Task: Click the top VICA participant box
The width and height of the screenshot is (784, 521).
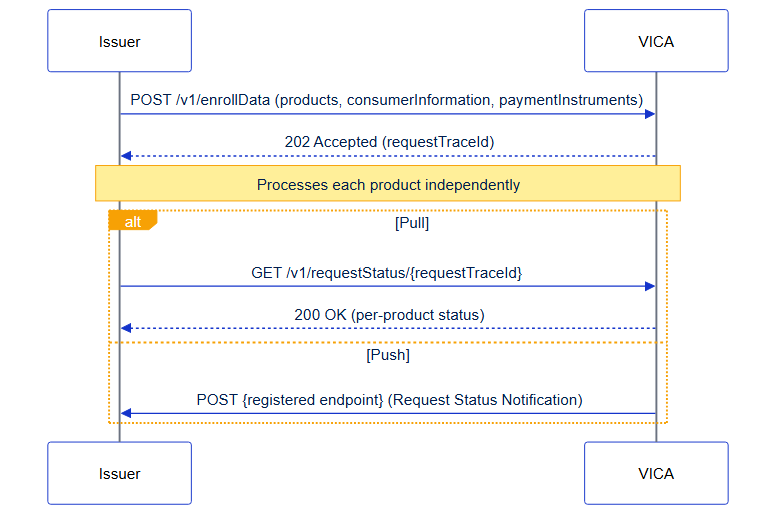Action: pos(656,40)
